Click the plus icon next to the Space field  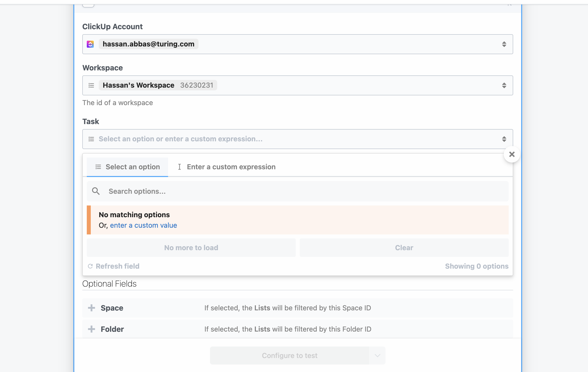tap(92, 308)
